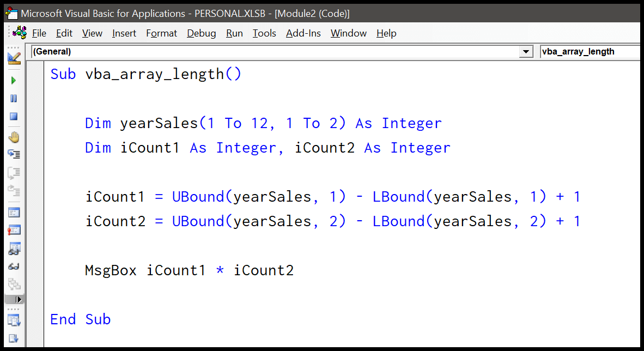Toggle a breakpoint using the hand icon
Screen dimensions: 644x351
coord(14,135)
